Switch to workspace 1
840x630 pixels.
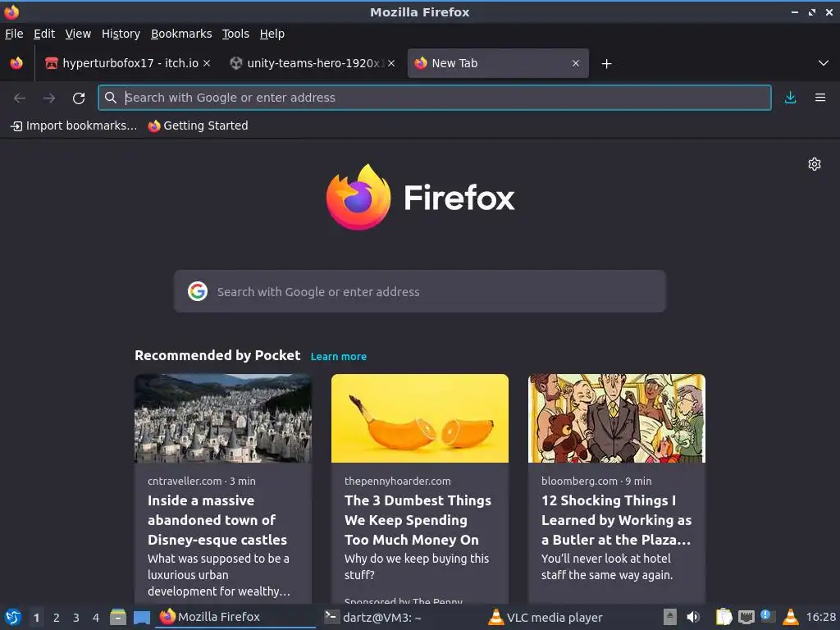[x=36, y=618]
